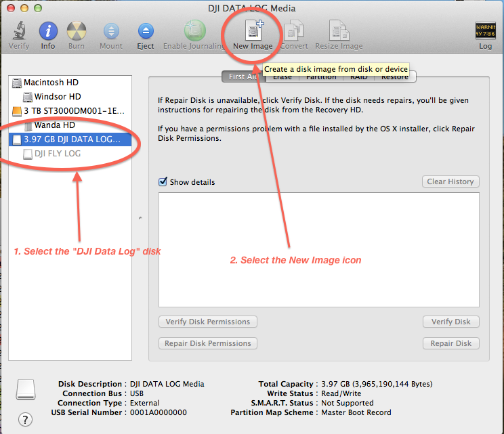Viewport: 504px width, 434px height.
Task: Click the Clear History button
Action: 450,181
